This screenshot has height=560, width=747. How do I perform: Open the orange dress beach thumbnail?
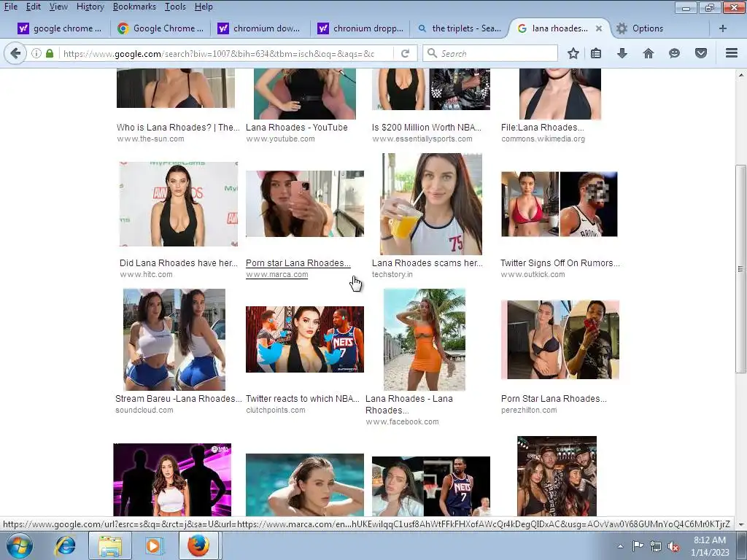point(425,340)
